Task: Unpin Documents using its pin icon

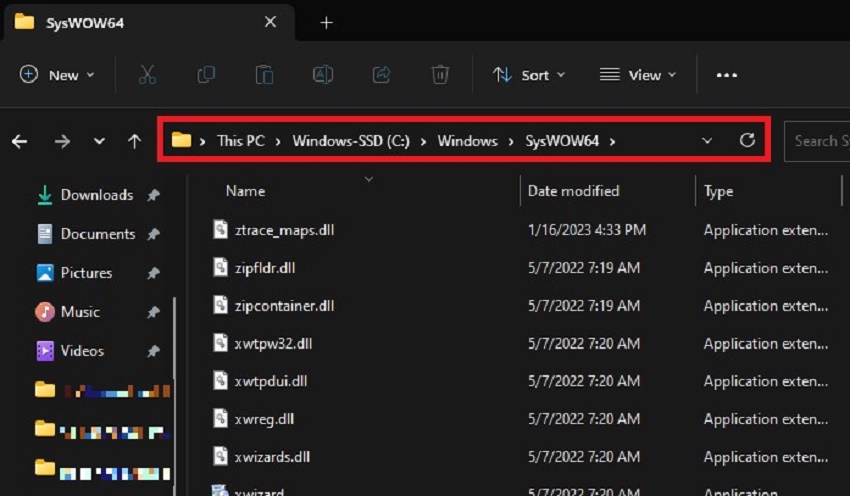Action: [x=153, y=234]
